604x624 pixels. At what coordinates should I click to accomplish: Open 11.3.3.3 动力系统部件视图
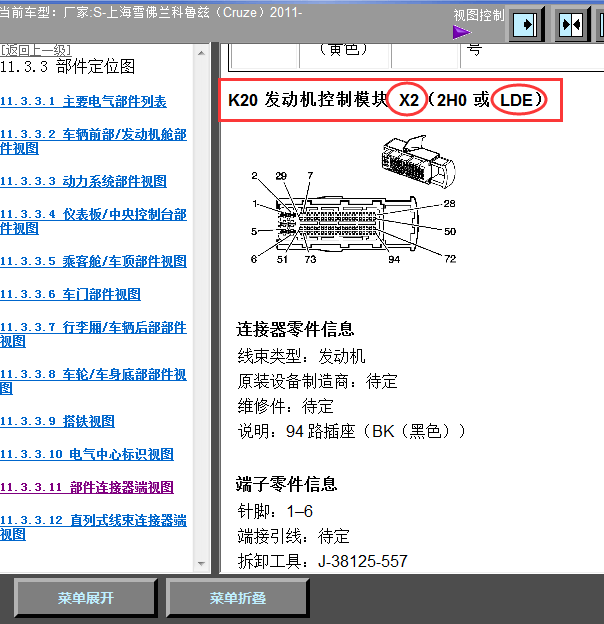[83, 181]
